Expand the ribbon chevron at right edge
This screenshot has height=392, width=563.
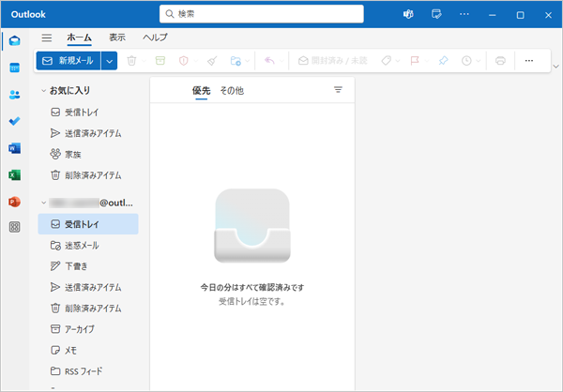point(555,67)
